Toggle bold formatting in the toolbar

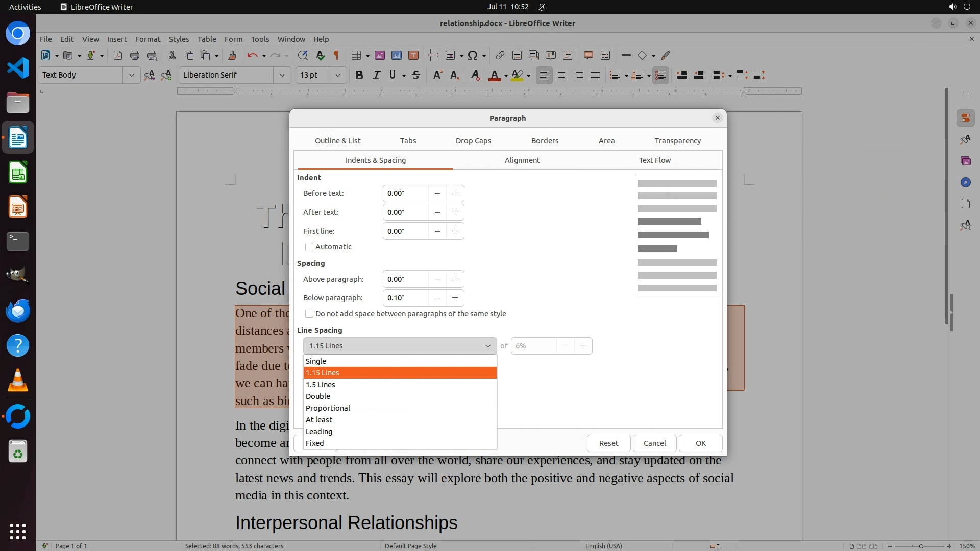pyautogui.click(x=359, y=75)
